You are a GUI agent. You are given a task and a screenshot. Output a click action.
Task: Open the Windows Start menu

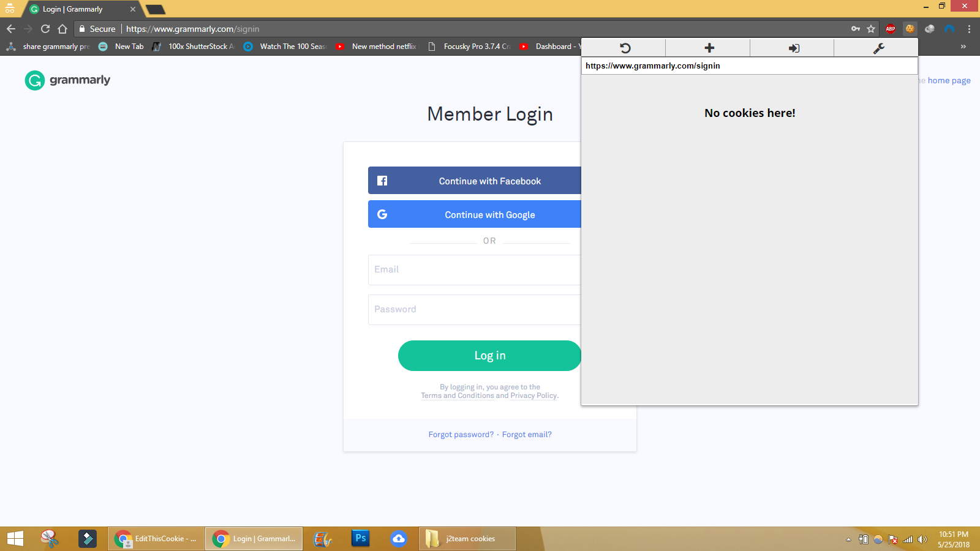(15, 539)
